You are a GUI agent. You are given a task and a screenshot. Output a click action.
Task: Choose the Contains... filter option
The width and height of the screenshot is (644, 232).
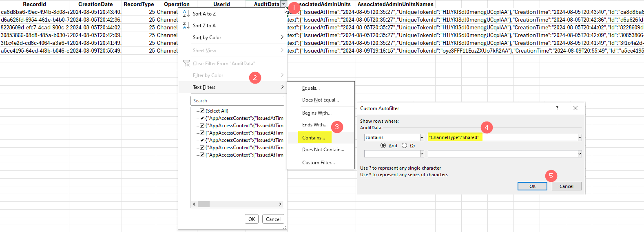point(314,138)
